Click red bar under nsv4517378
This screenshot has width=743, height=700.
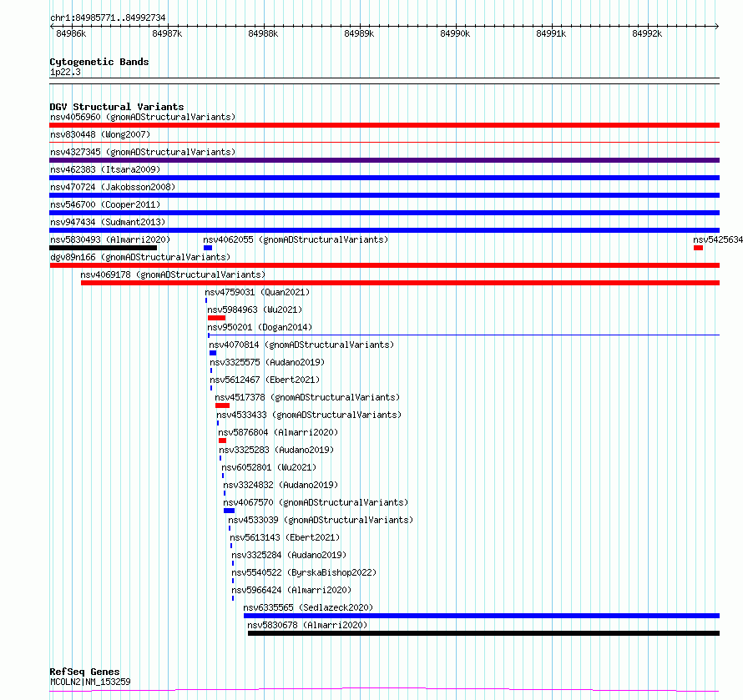(x=222, y=405)
